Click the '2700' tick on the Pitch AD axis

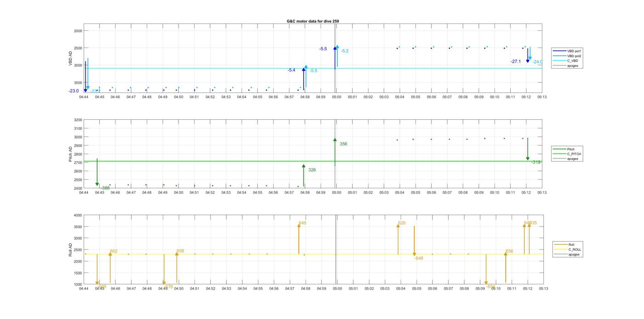(78, 162)
